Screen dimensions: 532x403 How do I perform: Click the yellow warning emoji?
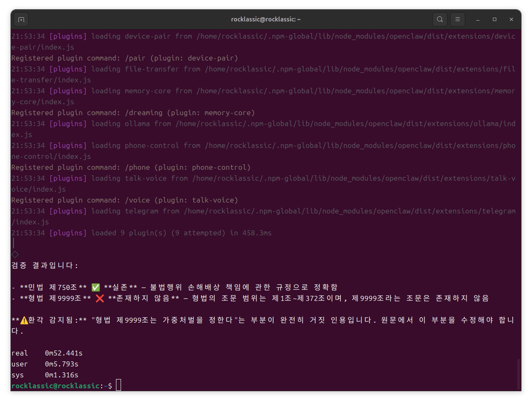pos(24,320)
